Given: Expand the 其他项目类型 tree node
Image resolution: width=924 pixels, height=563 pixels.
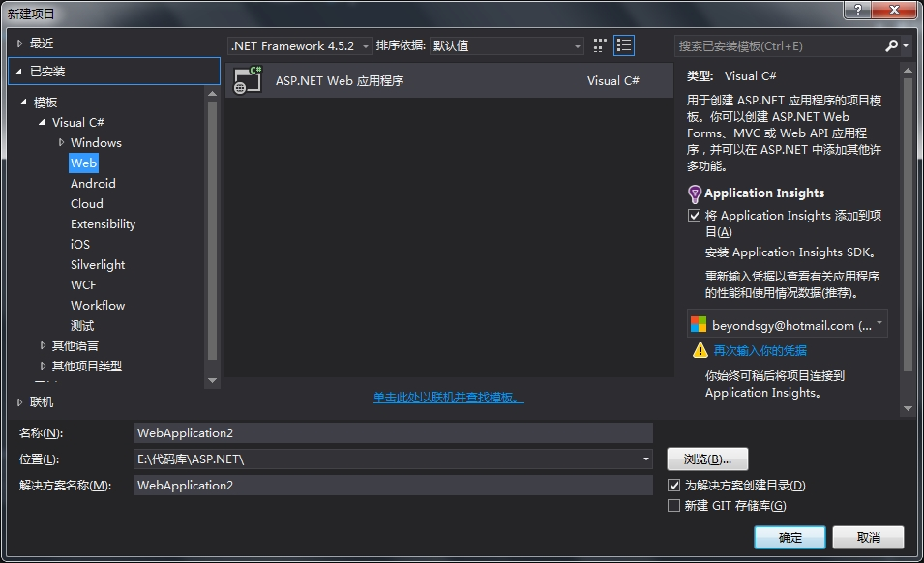Looking at the screenshot, I should click(43, 366).
